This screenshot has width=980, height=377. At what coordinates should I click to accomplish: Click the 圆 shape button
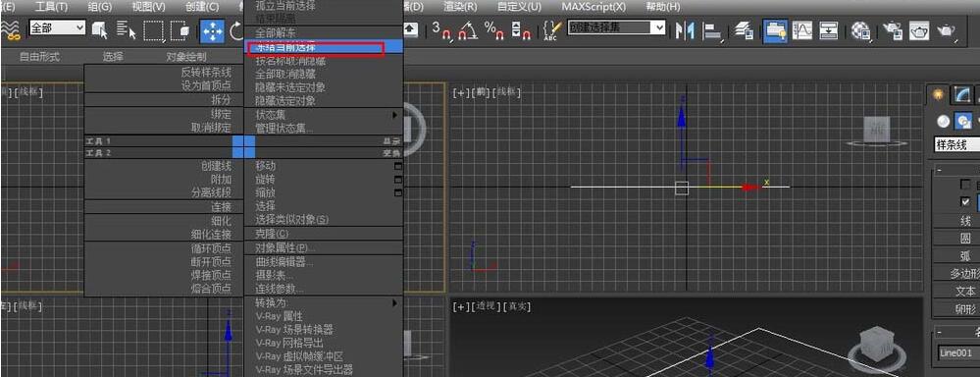[x=956, y=239]
